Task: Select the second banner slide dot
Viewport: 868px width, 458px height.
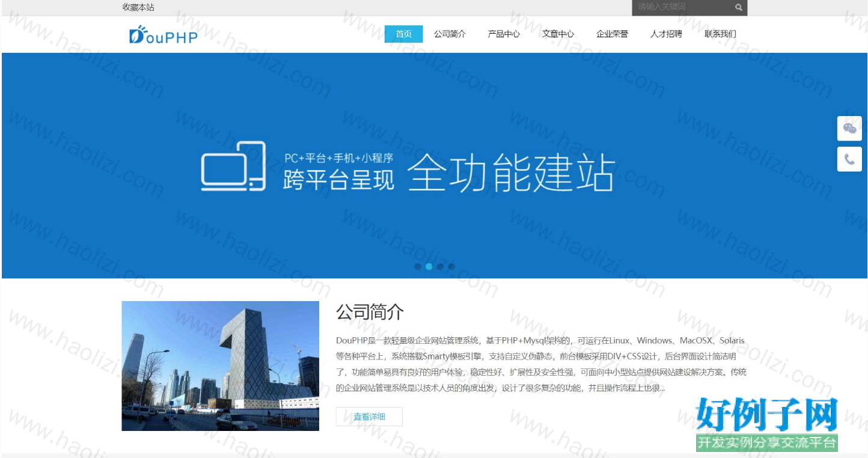Action: tap(429, 266)
